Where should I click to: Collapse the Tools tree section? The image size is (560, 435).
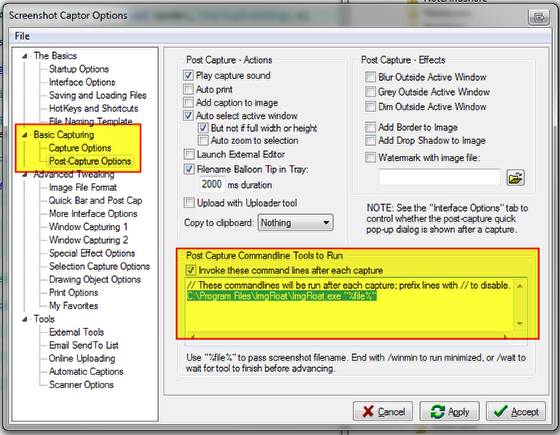(24, 319)
